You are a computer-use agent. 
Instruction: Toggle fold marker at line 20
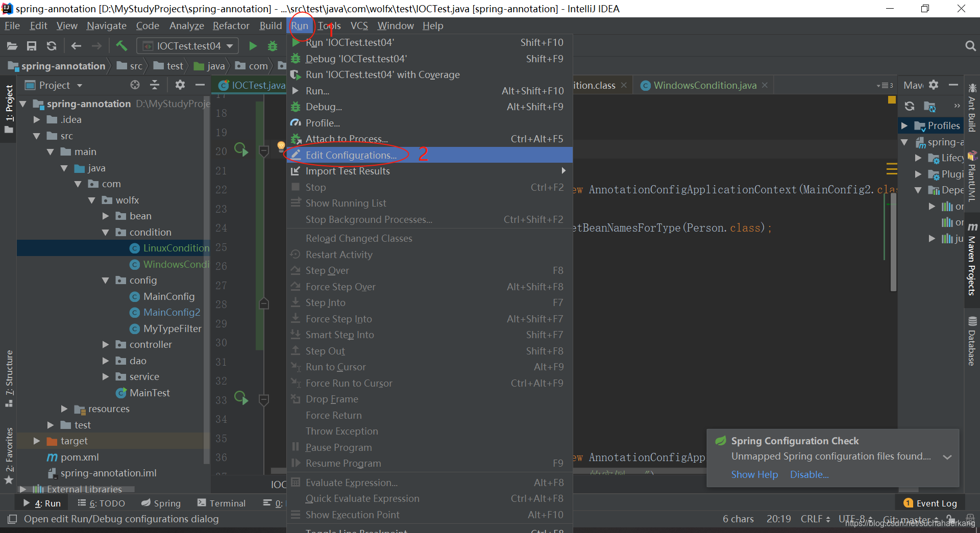[264, 151]
